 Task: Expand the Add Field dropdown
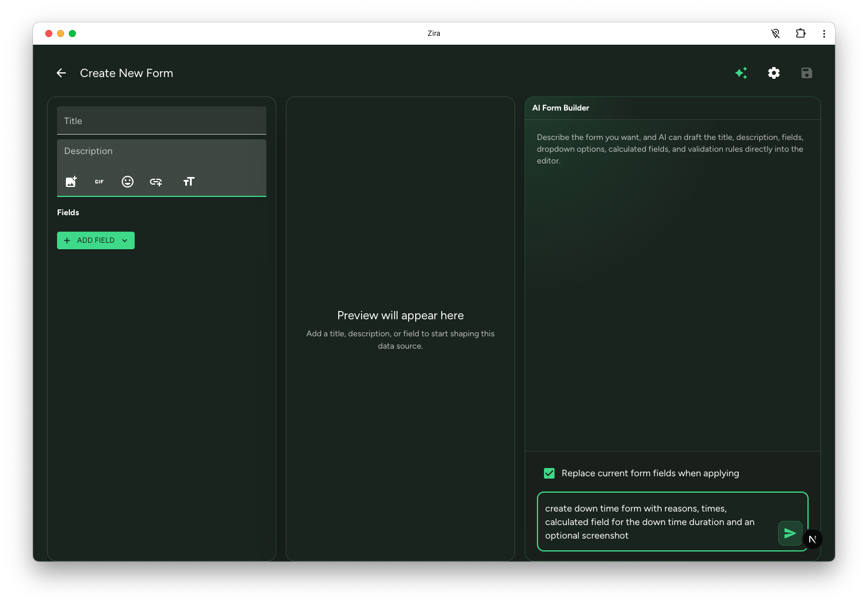96,240
